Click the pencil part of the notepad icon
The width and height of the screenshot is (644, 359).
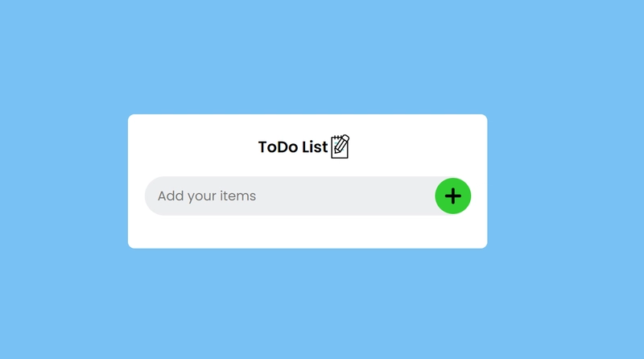point(342,144)
